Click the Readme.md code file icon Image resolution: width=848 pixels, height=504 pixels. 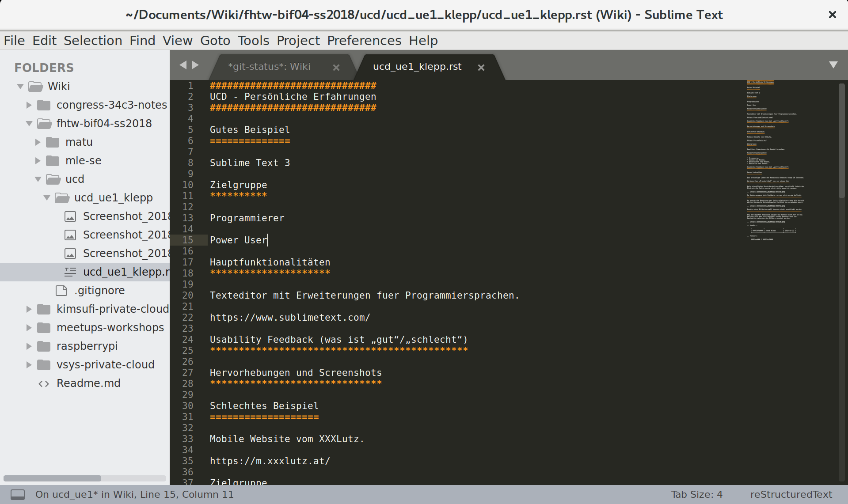pyautogui.click(x=44, y=383)
